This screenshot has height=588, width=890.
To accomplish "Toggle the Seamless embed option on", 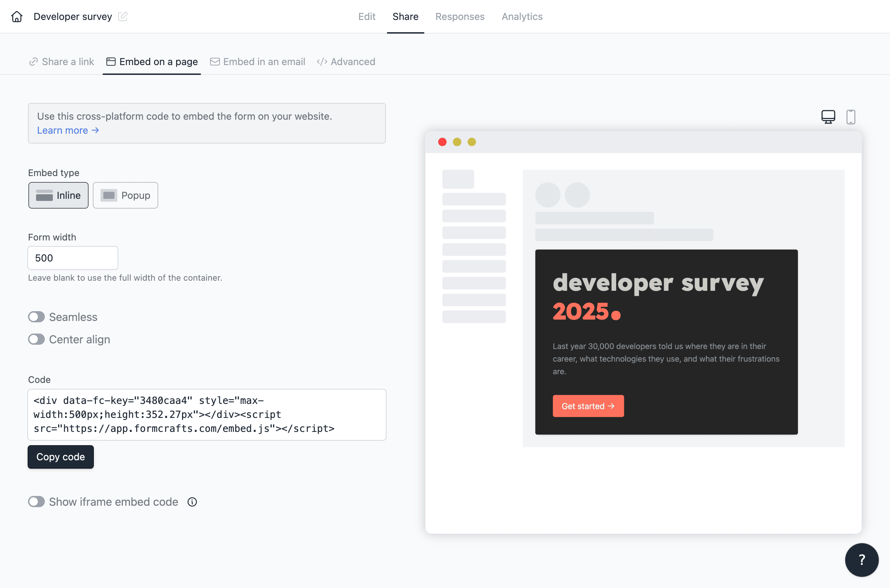I will coord(35,317).
